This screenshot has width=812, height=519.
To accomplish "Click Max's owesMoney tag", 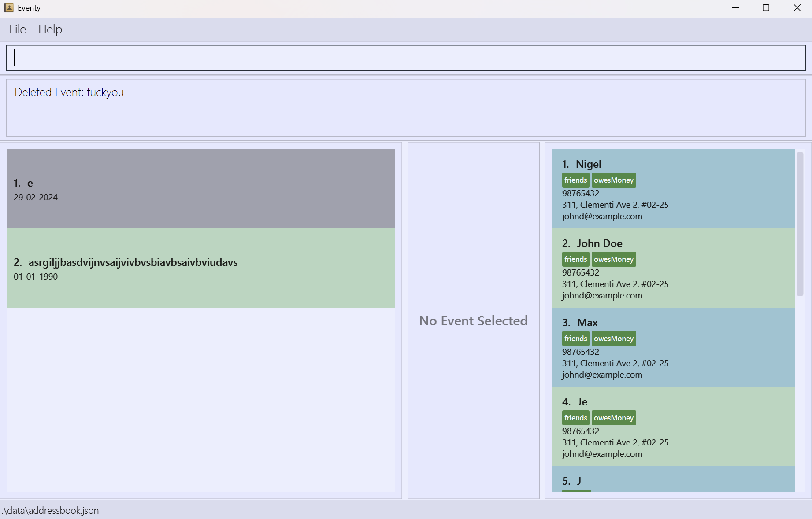I will coord(614,339).
